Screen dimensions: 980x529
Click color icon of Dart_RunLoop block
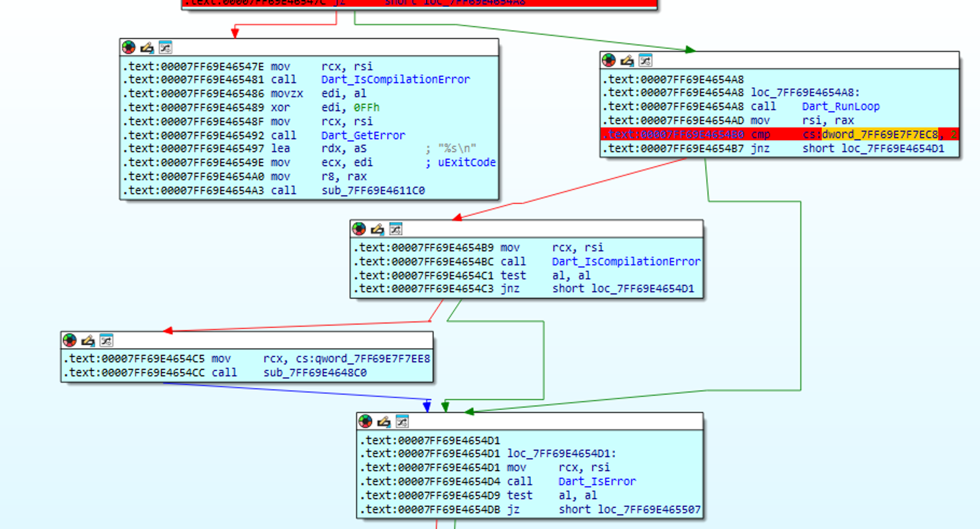pyautogui.click(x=609, y=60)
